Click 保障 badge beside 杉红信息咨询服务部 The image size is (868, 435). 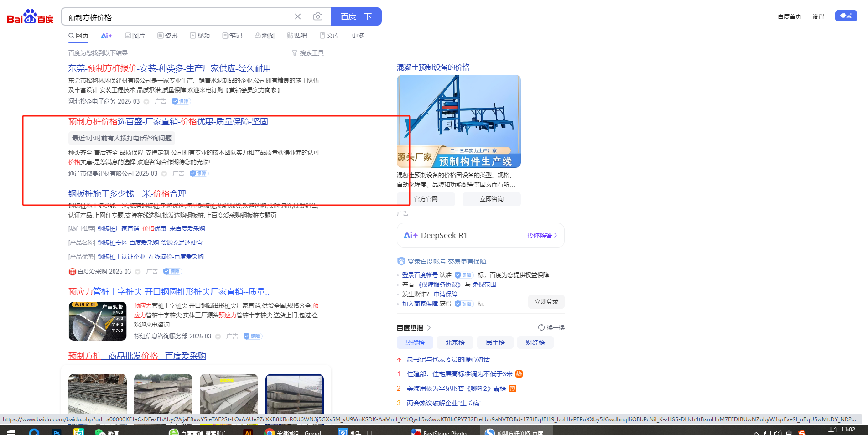(x=253, y=336)
